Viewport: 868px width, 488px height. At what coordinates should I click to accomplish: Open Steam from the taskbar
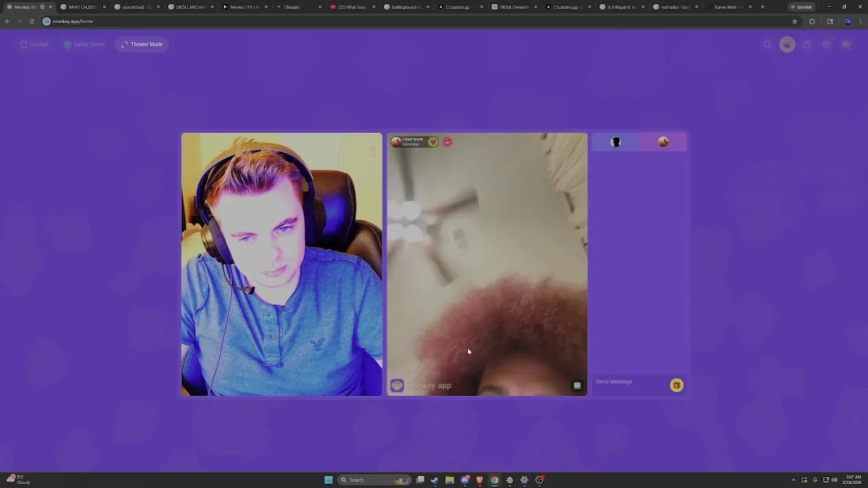(435, 480)
